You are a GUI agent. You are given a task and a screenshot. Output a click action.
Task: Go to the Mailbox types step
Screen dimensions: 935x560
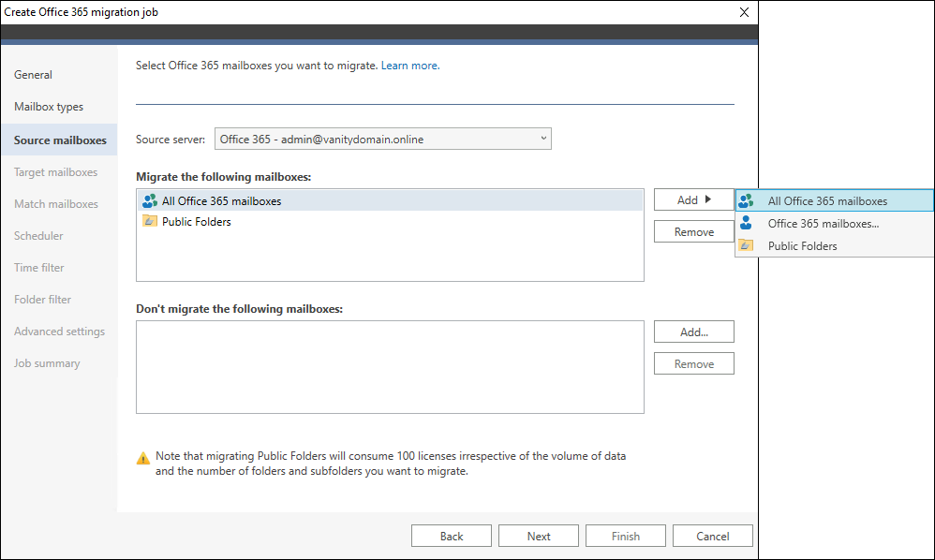click(49, 107)
